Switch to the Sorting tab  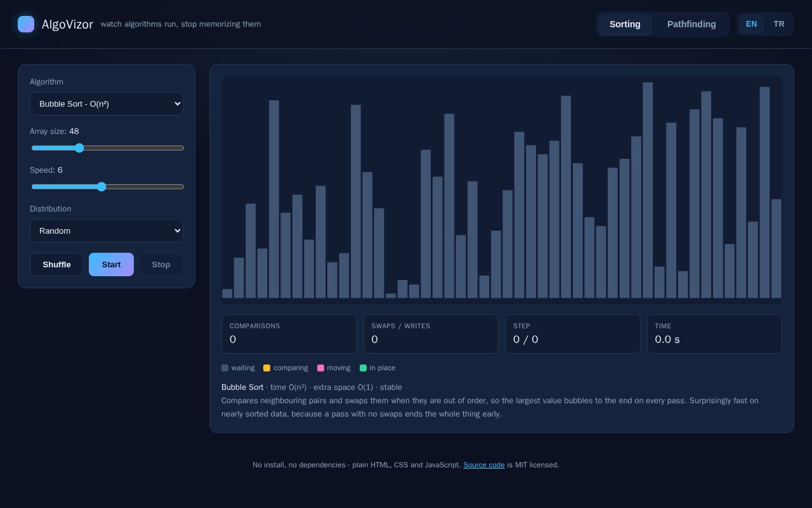[x=625, y=24]
